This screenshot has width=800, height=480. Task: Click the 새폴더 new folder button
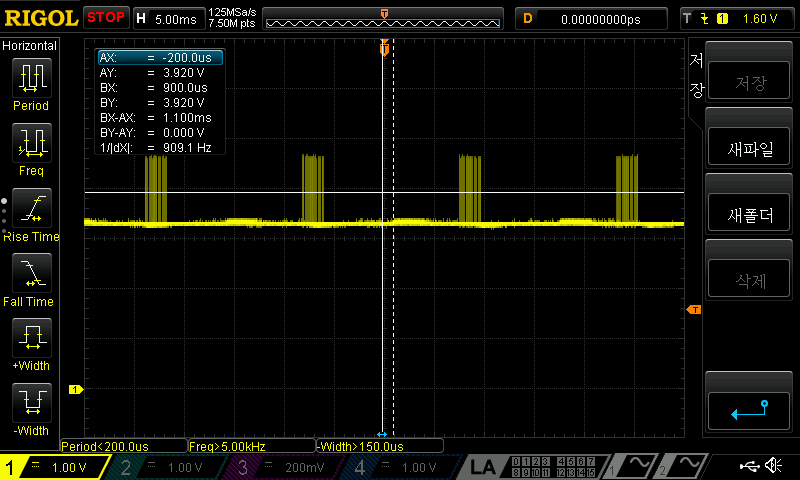click(749, 213)
